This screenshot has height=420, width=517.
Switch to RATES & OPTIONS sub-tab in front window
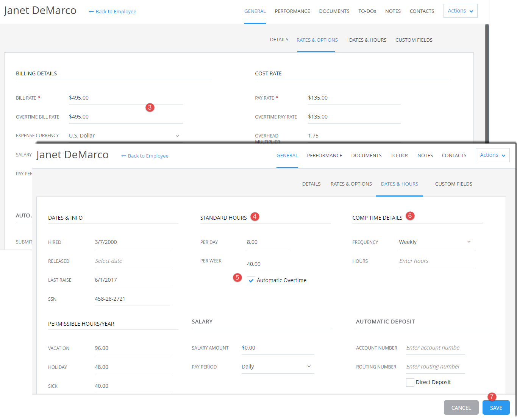pos(351,184)
